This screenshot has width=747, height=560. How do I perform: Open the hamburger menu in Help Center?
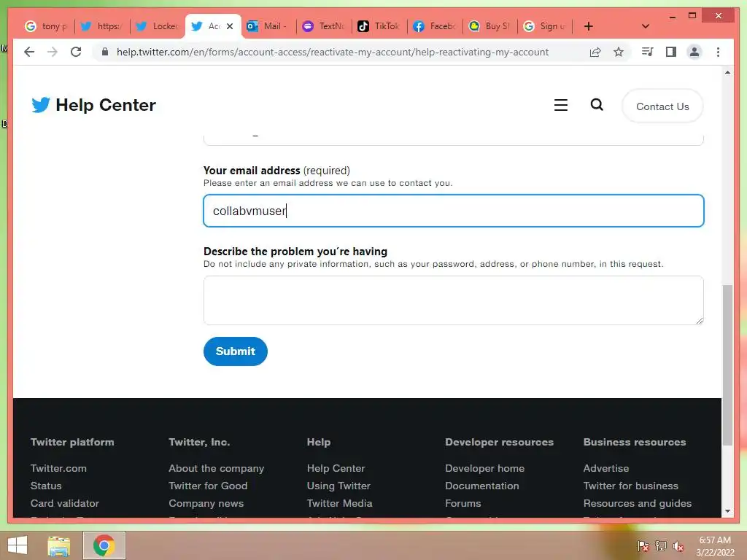(561, 105)
